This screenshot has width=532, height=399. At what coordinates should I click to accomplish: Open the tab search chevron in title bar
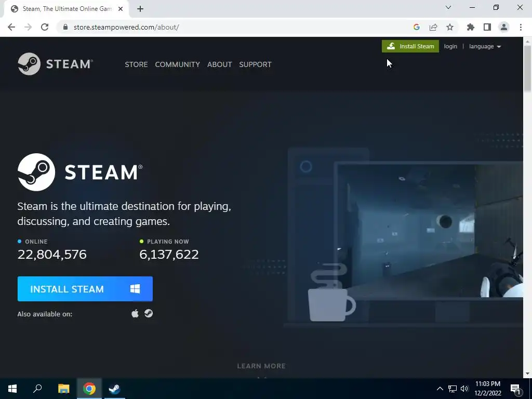click(x=448, y=7)
